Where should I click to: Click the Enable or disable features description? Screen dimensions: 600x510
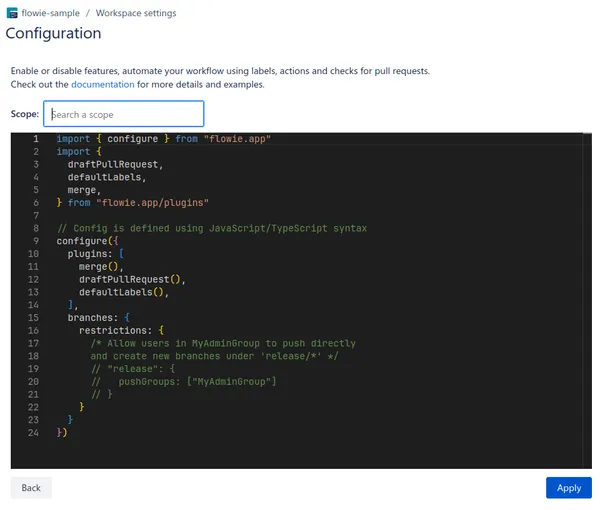tap(220, 71)
